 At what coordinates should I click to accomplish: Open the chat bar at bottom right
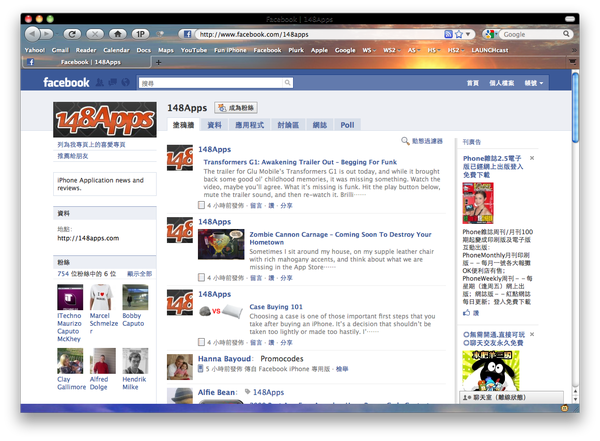(512, 397)
